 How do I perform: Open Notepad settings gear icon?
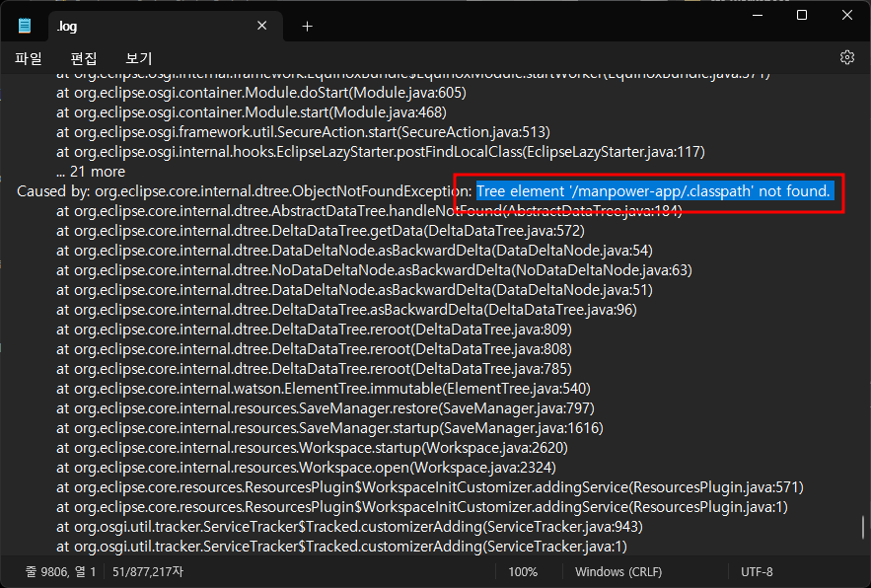coord(846,57)
